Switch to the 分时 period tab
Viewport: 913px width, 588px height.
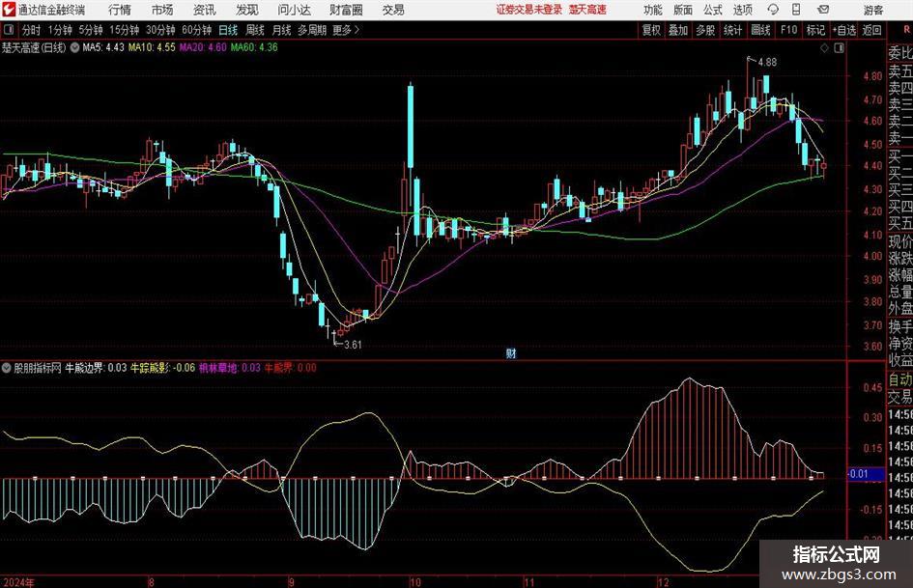[x=32, y=30]
